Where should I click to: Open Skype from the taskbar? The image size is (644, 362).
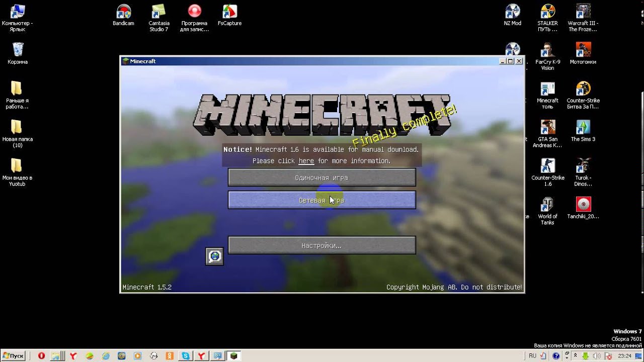pyautogui.click(x=186, y=356)
